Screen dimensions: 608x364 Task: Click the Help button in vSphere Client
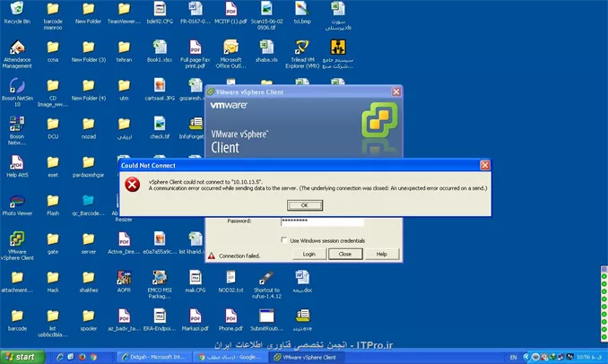tap(381, 254)
